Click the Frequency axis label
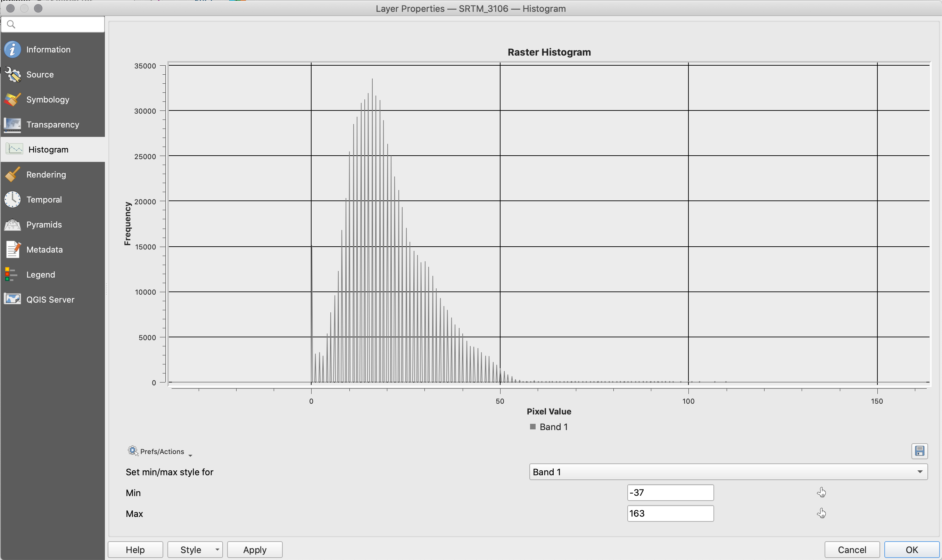The image size is (942, 560). (127, 224)
